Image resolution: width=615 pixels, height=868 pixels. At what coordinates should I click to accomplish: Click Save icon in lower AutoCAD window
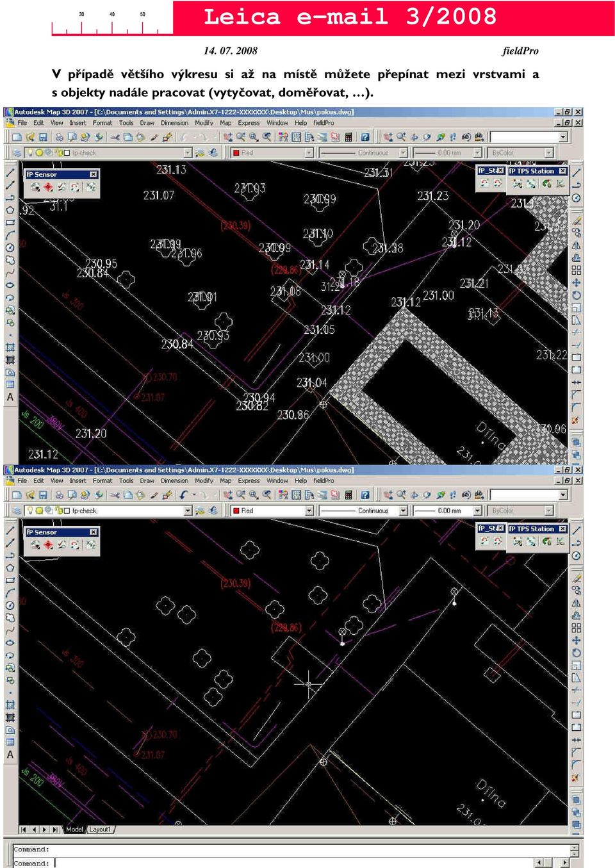pyautogui.click(x=43, y=495)
